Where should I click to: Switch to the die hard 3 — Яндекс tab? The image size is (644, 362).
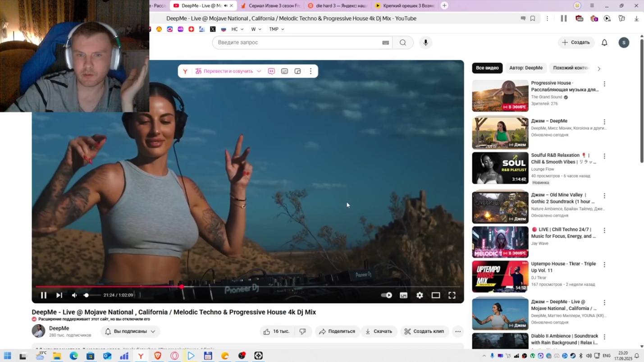(x=338, y=6)
